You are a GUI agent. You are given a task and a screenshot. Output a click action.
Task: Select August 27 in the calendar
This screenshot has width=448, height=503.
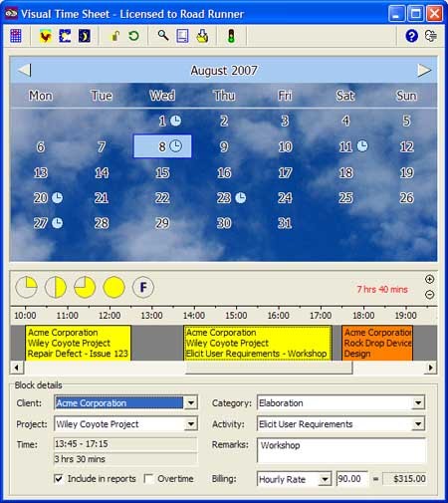[x=41, y=223]
